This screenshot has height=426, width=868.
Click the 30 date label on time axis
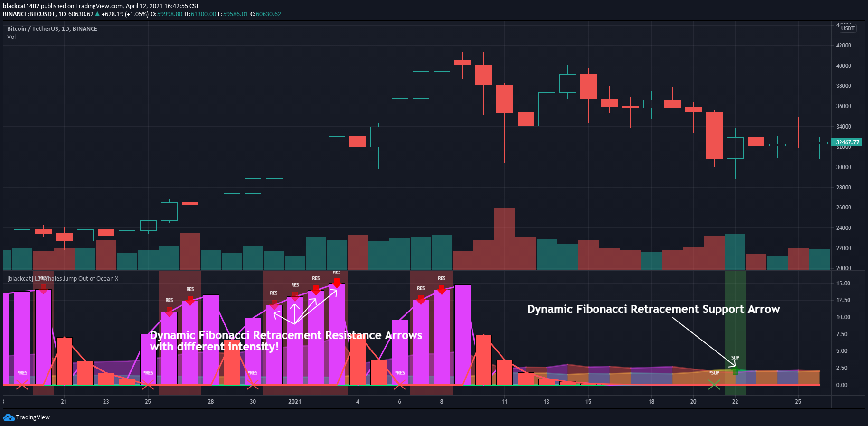tap(253, 402)
